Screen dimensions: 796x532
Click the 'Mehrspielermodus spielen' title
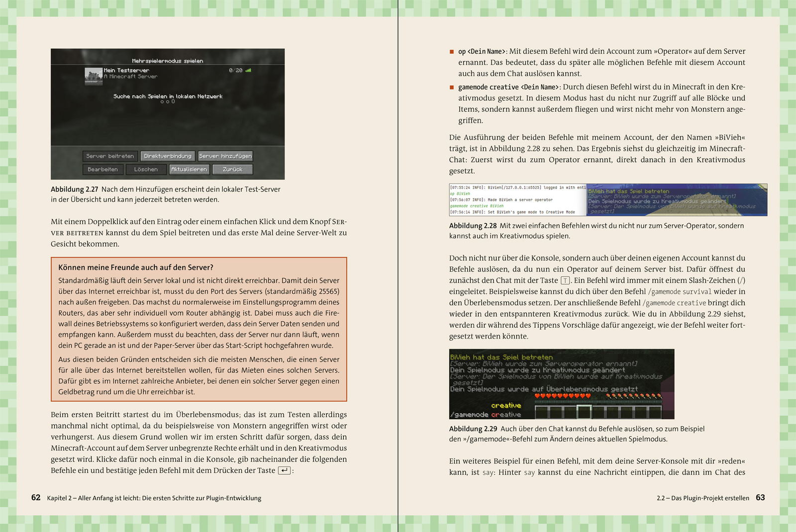168,61
